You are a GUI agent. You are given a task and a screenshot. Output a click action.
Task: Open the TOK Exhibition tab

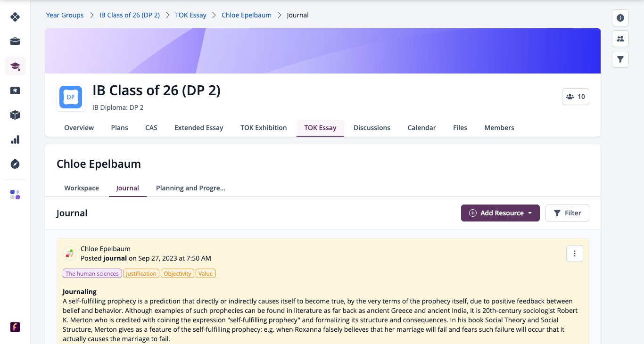pyautogui.click(x=264, y=128)
